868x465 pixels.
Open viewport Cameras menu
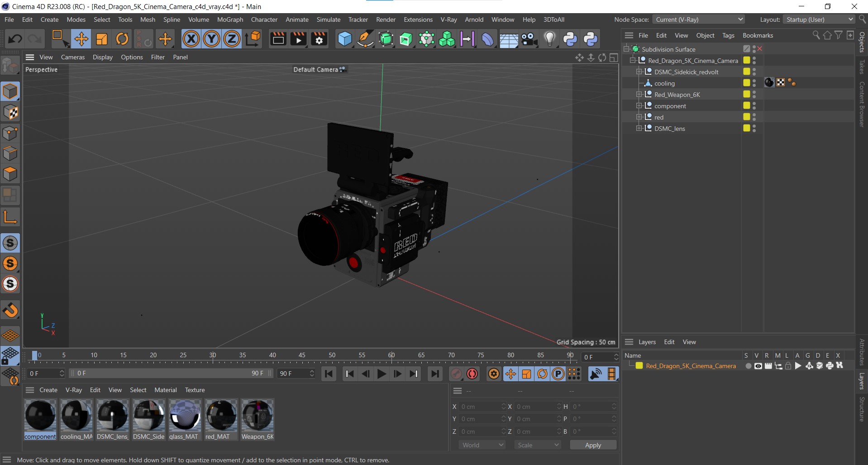[73, 57]
